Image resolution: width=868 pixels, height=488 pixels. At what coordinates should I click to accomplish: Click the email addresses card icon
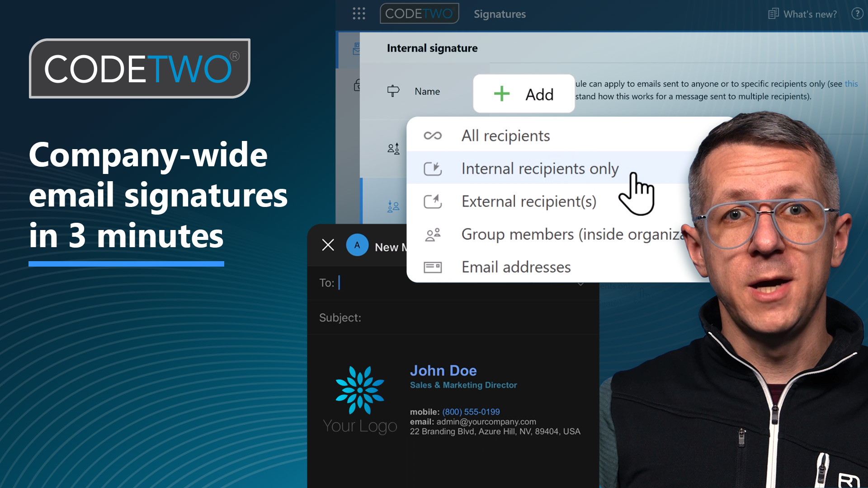433,267
